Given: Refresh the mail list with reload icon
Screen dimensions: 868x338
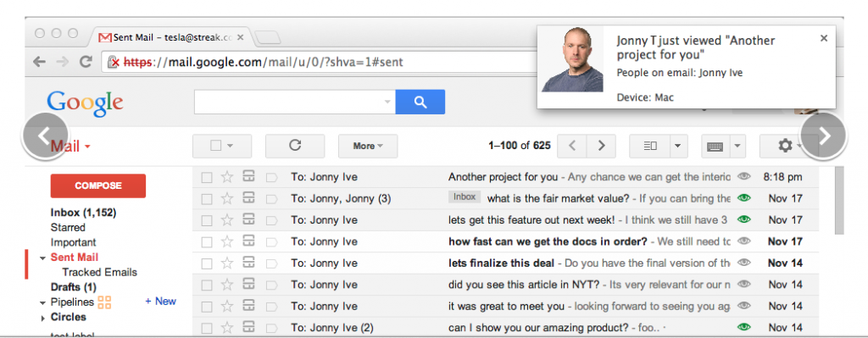Looking at the screenshot, I should pos(295,146).
